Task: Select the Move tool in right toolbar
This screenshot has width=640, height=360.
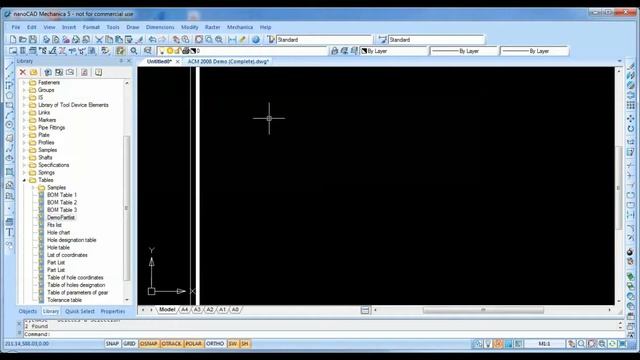Action: [631, 118]
